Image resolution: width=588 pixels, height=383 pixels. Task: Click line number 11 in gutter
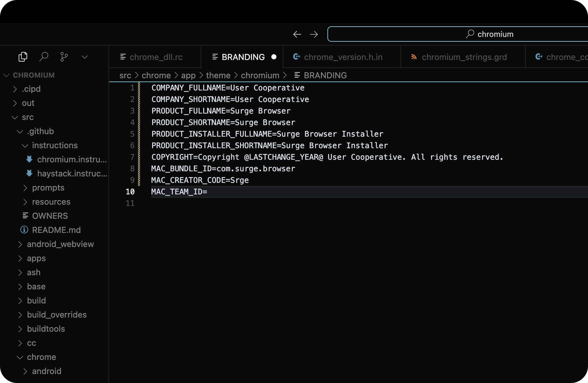(x=130, y=203)
